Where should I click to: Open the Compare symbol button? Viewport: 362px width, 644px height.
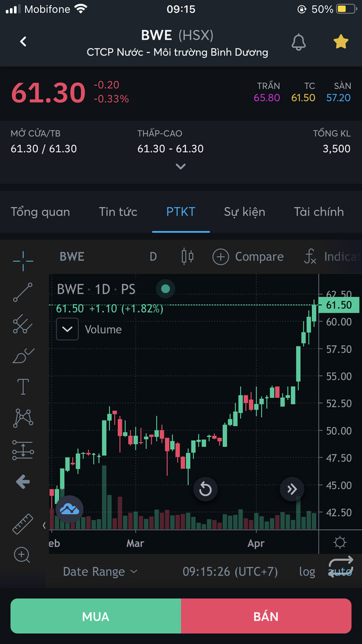point(248,257)
